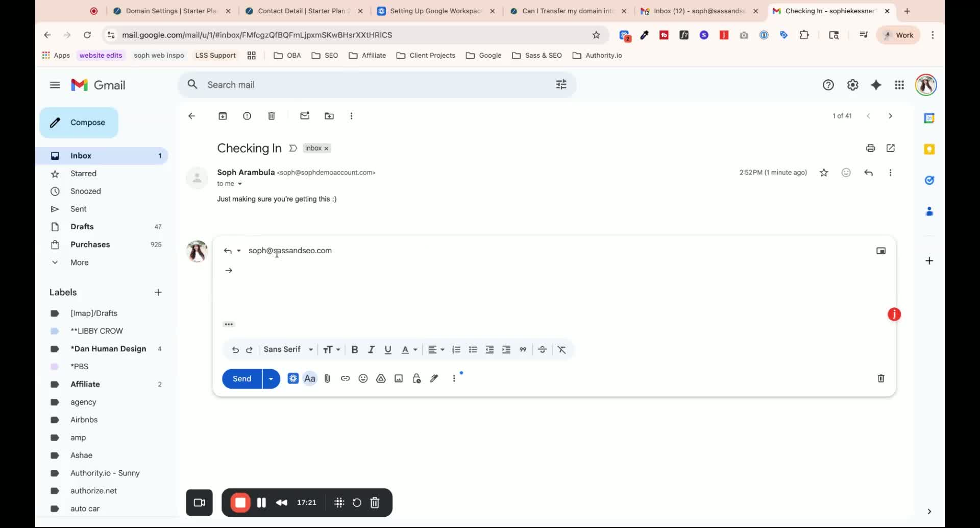Click the Compose button
The image size is (980, 528).
(79, 123)
